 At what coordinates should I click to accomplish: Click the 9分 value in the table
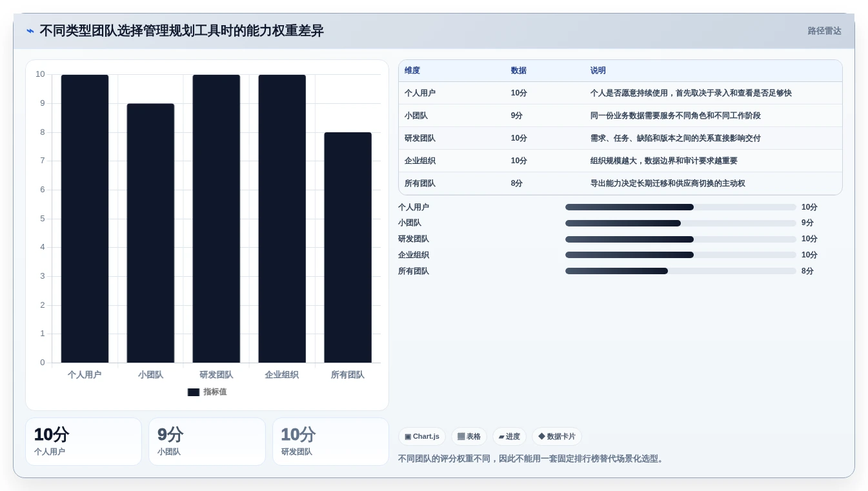(517, 115)
